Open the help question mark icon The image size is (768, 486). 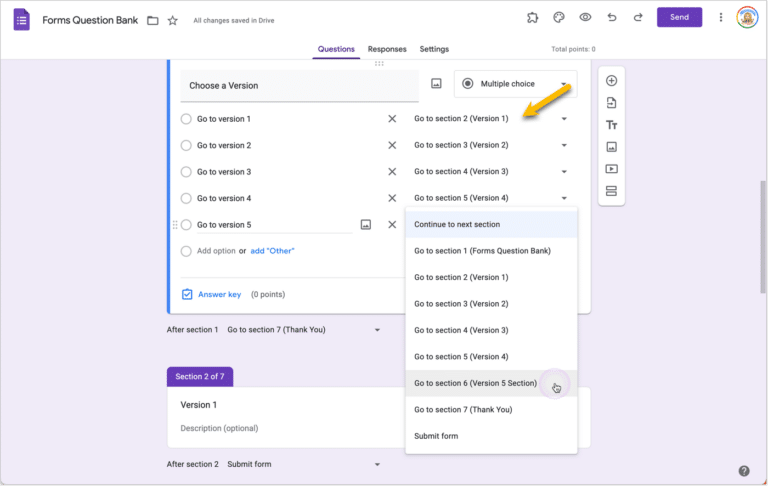744,471
